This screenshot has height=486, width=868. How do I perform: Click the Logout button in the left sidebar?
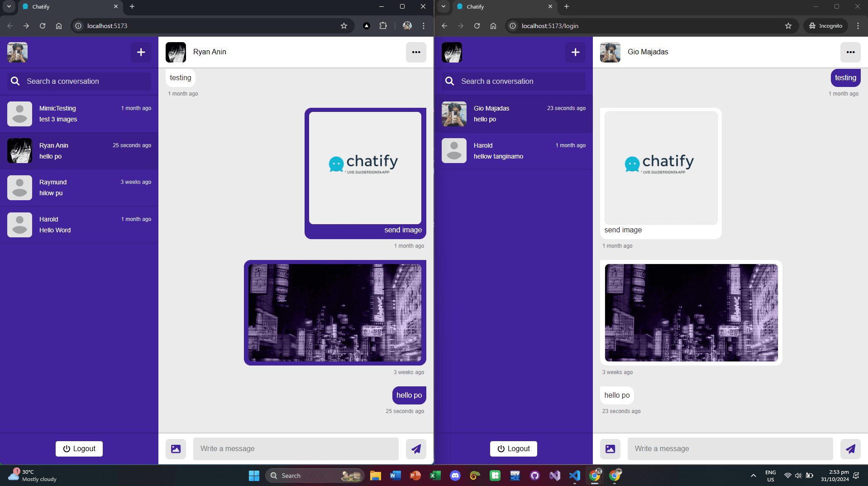pyautogui.click(x=79, y=448)
